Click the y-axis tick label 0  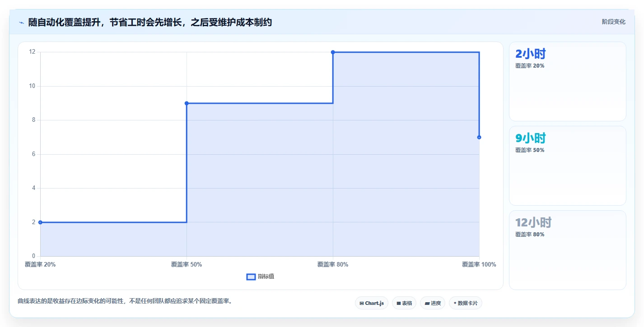(33, 256)
